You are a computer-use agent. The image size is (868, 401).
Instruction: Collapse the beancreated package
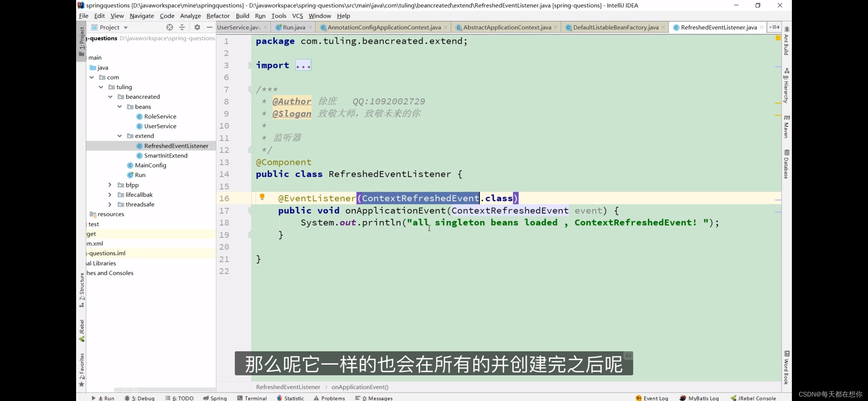(110, 97)
